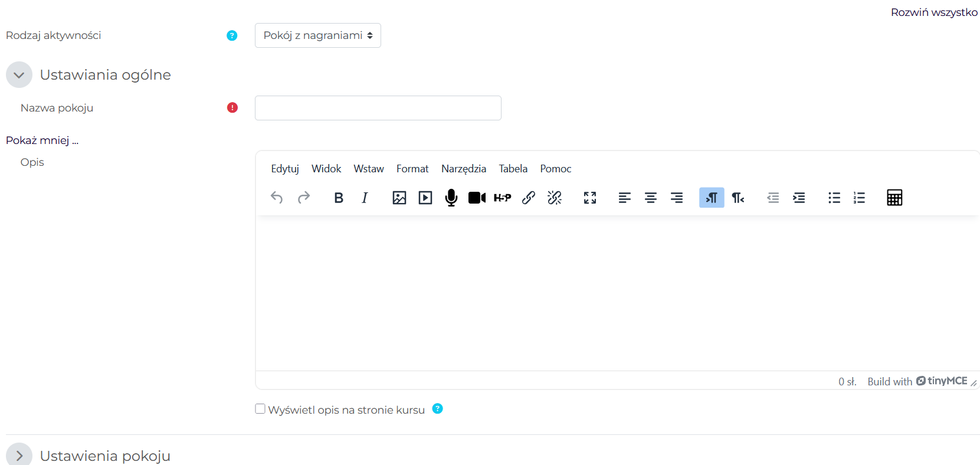The image size is (980, 465).
Task: Click the unlink icon in editor
Action: click(x=555, y=198)
